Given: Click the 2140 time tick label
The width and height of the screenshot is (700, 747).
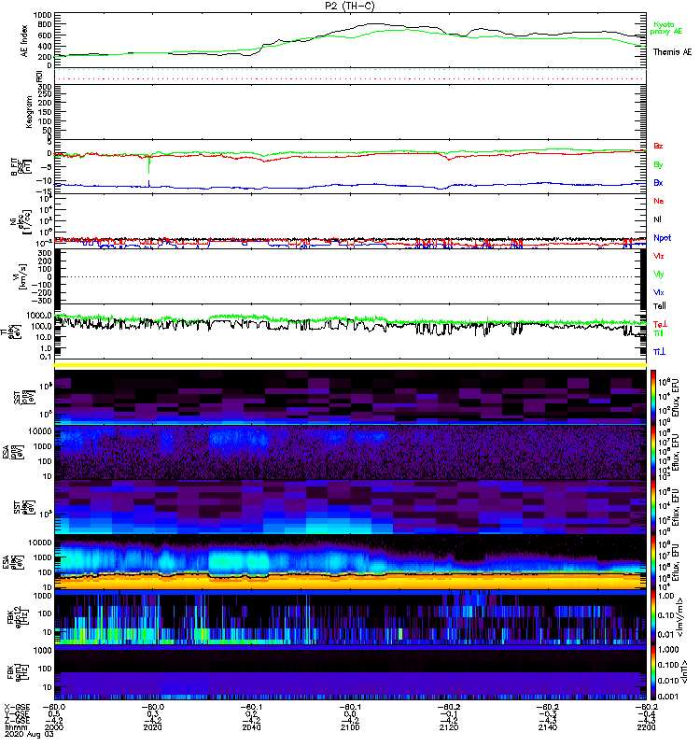Looking at the screenshot, I should (x=548, y=727).
